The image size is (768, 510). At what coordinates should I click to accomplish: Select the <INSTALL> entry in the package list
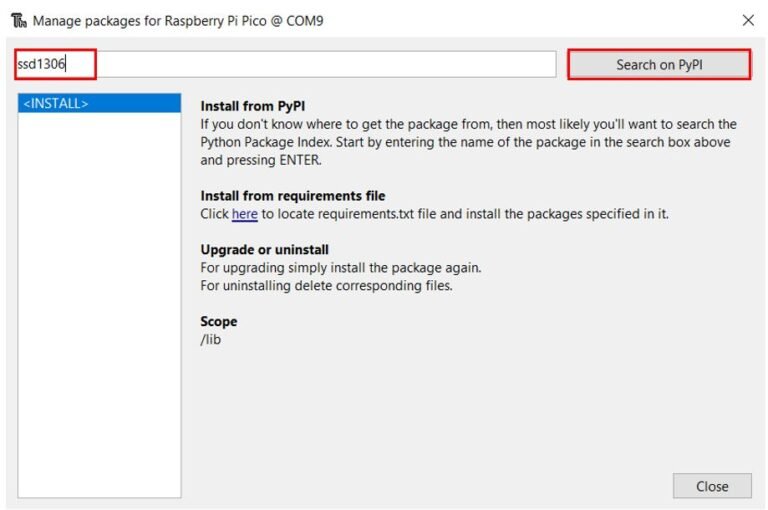(99, 103)
